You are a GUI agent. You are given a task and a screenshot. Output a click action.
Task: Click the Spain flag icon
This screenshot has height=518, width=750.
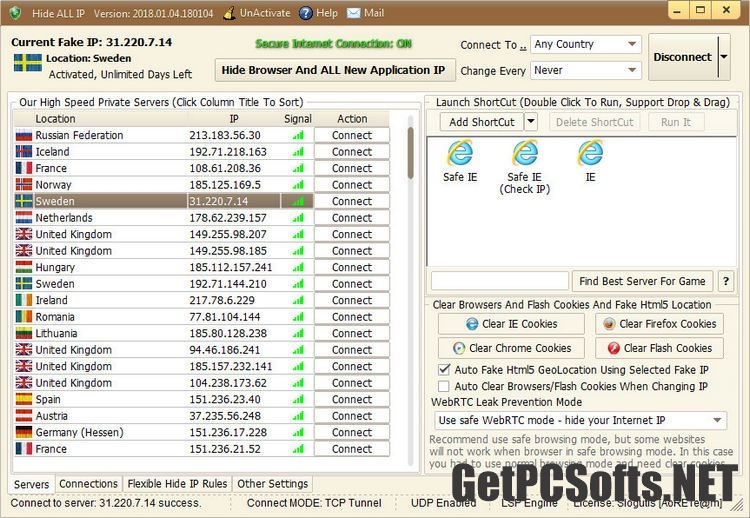pyautogui.click(x=24, y=399)
